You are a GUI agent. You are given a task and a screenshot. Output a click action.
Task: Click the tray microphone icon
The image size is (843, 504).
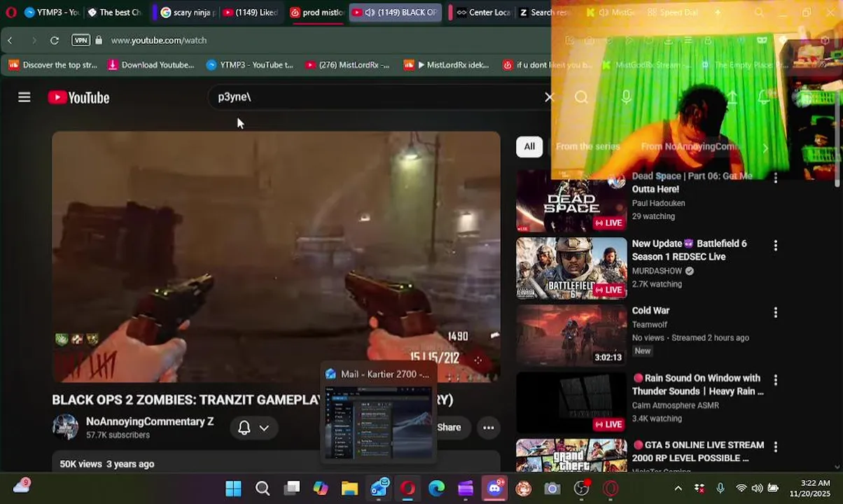click(x=720, y=488)
